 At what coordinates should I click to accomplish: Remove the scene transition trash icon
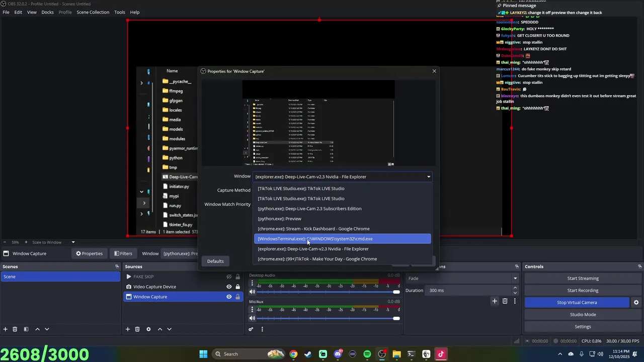pos(505,301)
